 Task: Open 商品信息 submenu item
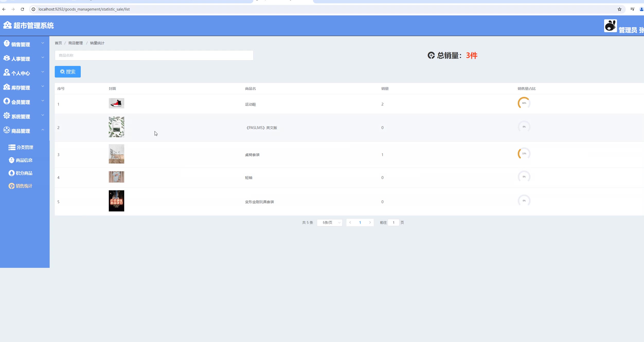(x=24, y=160)
